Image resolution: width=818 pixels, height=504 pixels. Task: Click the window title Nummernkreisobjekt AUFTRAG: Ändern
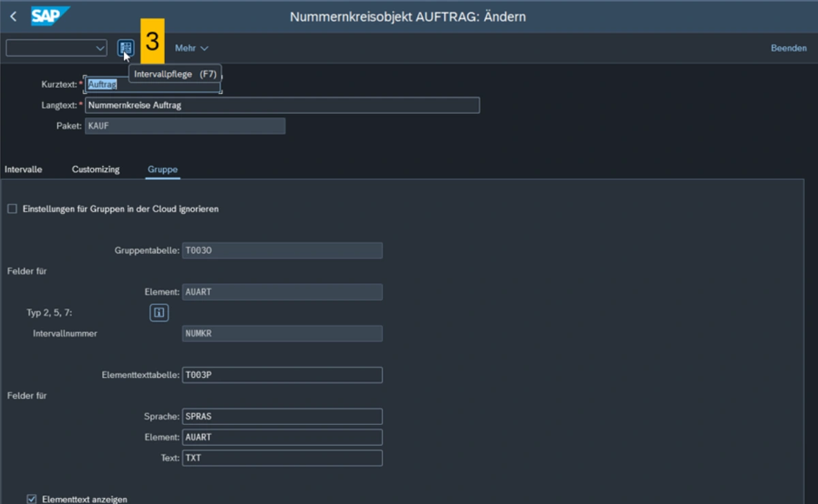point(408,16)
